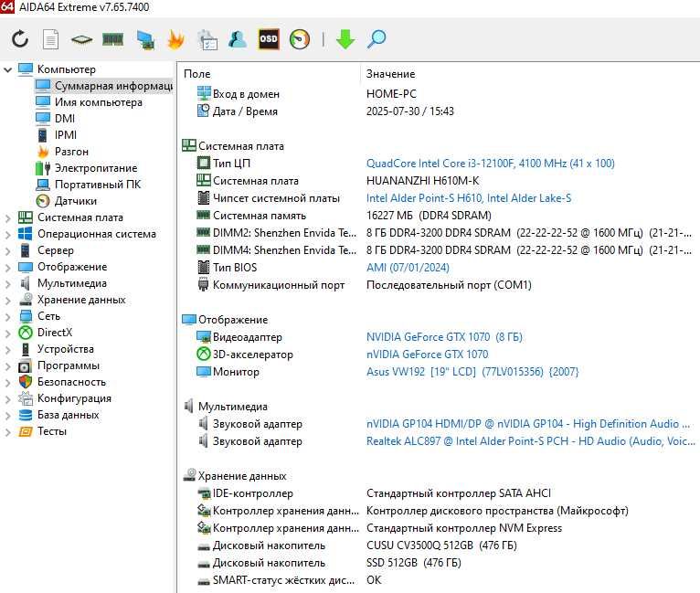The height and width of the screenshot is (593, 700).
Task: Select the SMART-статус жёстких дисков row
Action: pyautogui.click(x=440, y=580)
